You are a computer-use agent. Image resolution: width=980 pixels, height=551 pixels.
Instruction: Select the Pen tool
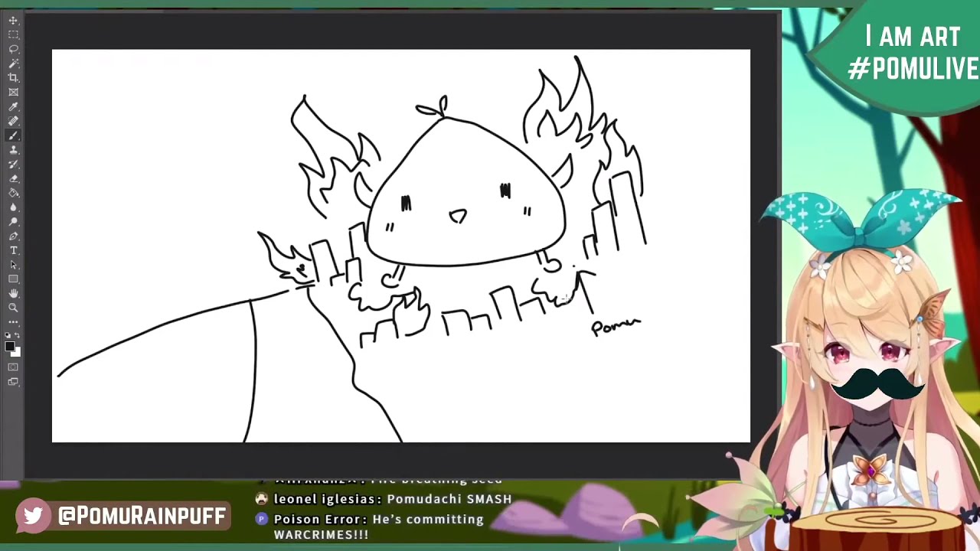[14, 236]
